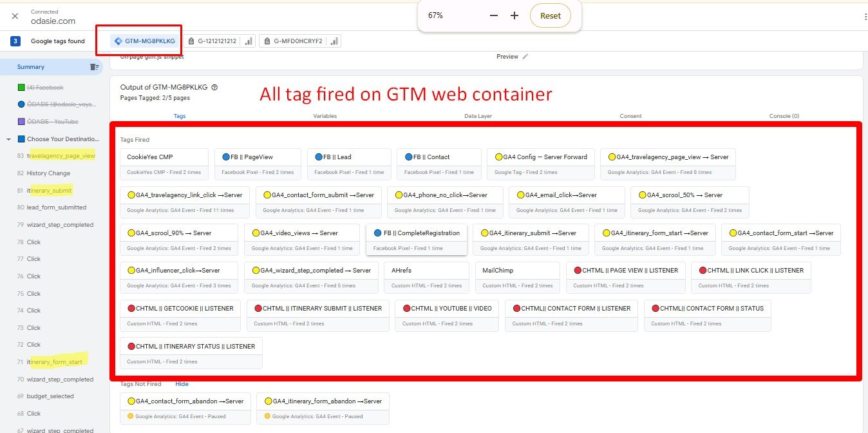Close the Tag Assistant debug session

pos(15,16)
